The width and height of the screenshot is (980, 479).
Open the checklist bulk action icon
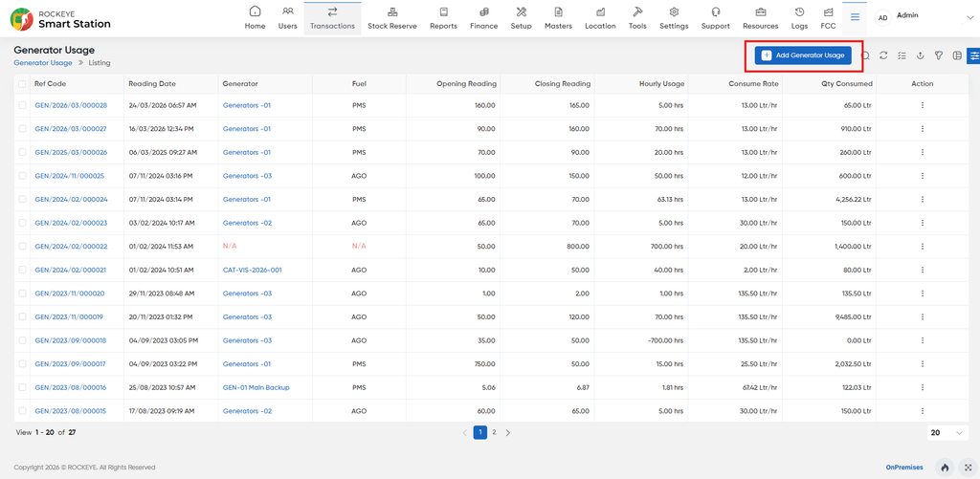[x=902, y=55]
